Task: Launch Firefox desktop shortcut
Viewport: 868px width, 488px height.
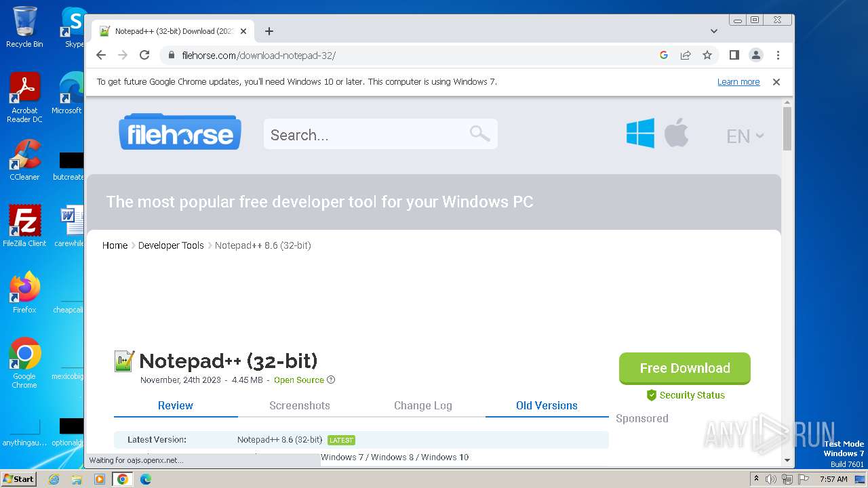Action: [x=24, y=293]
